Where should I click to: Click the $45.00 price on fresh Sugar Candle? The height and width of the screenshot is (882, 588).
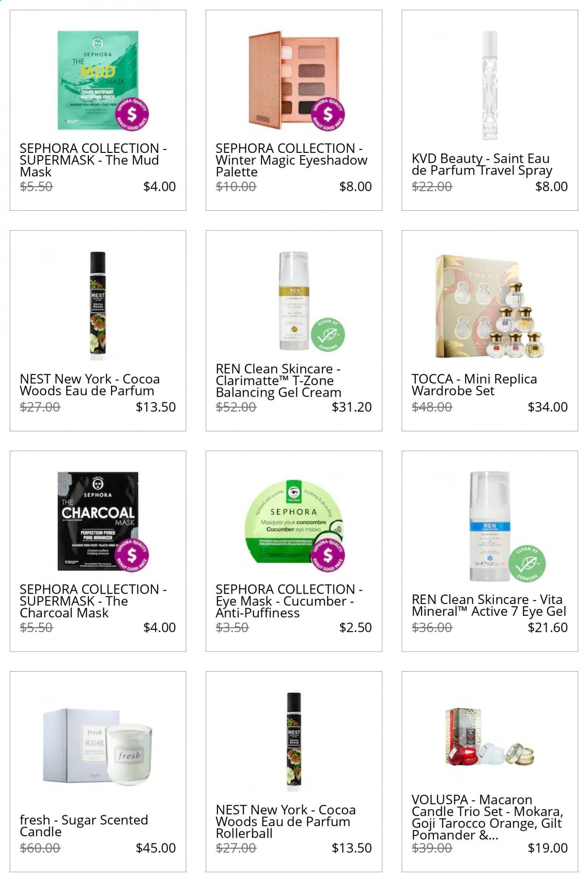tap(156, 848)
